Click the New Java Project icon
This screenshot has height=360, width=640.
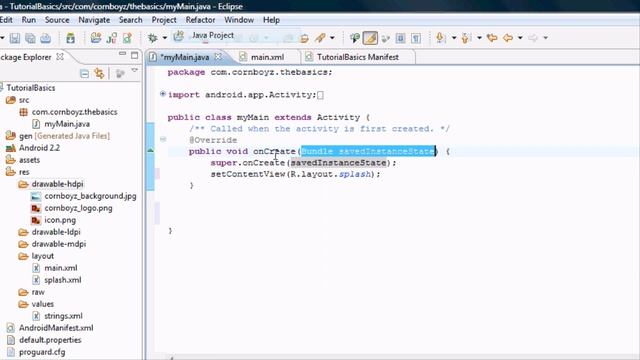(x=178, y=36)
